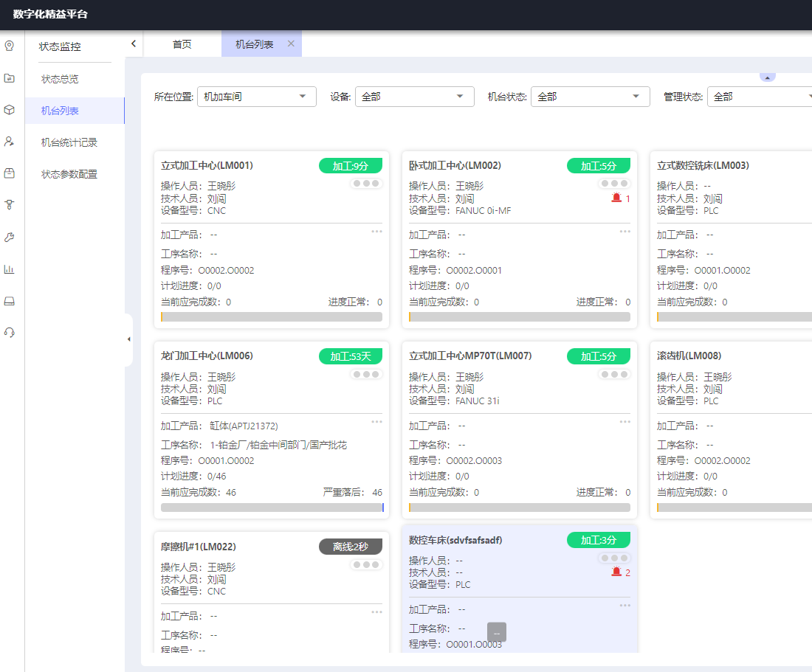Click the 加工:53天 status badge on LM006

pyautogui.click(x=351, y=356)
